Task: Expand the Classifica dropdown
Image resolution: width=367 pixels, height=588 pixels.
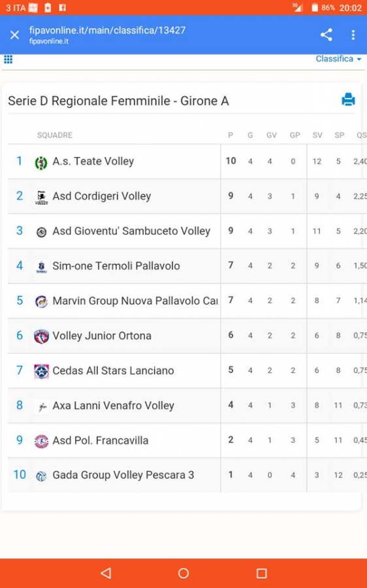Action: (338, 59)
